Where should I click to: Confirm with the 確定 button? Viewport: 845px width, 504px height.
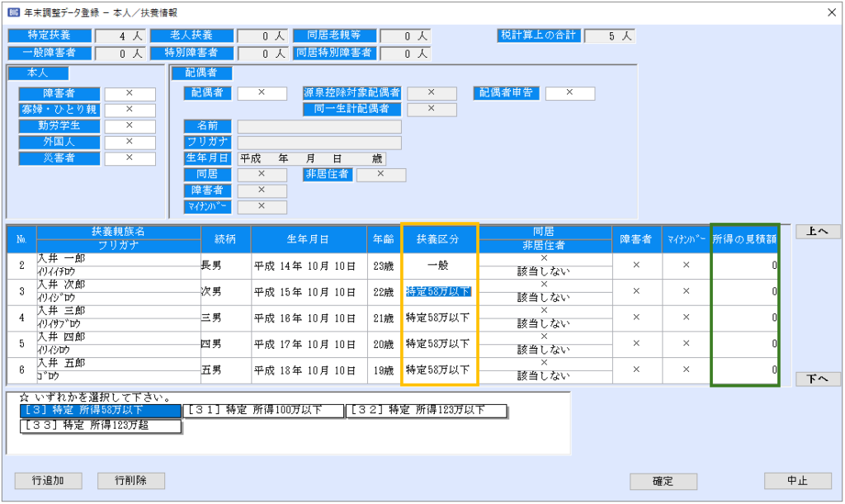tap(663, 481)
